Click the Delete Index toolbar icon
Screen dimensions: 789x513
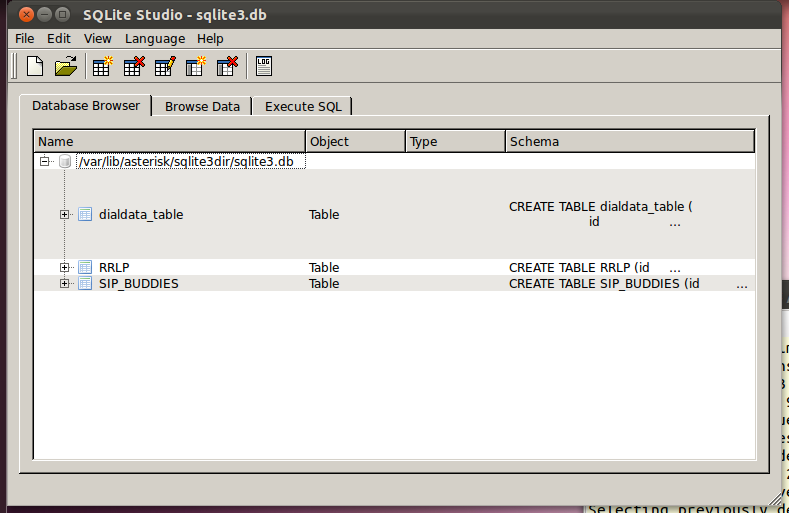click(227, 67)
